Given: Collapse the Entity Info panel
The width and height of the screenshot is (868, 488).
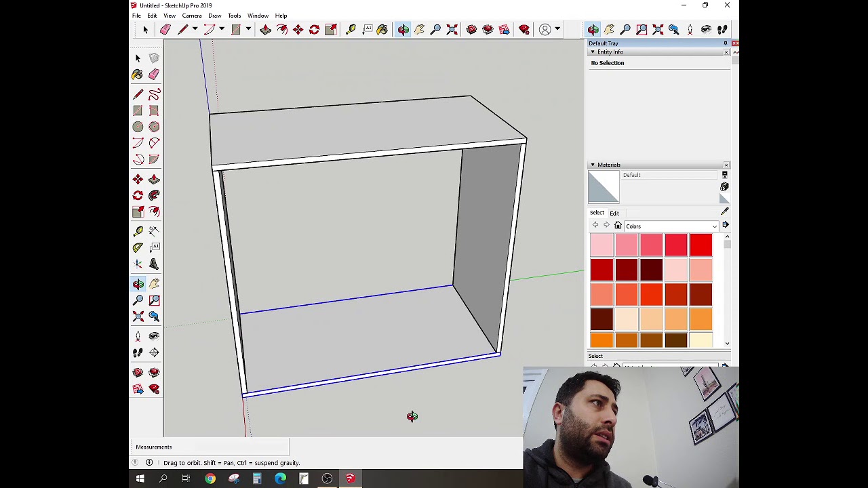Looking at the screenshot, I should 593,52.
